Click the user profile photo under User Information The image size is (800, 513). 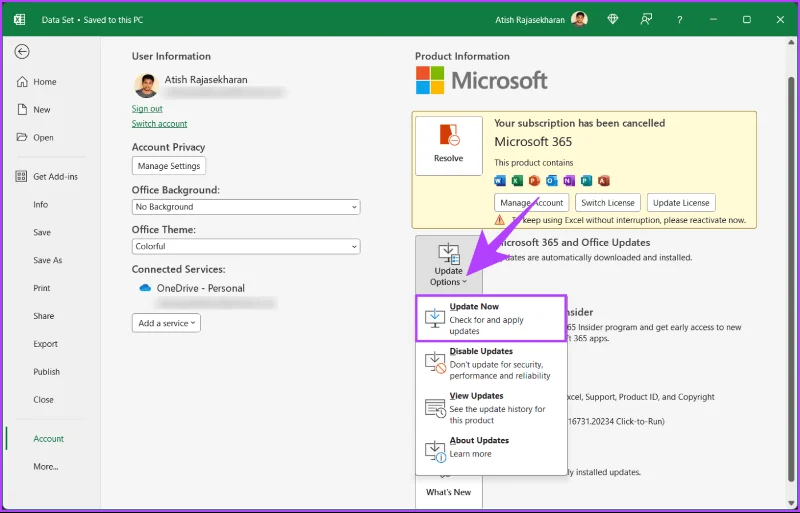pyautogui.click(x=146, y=85)
